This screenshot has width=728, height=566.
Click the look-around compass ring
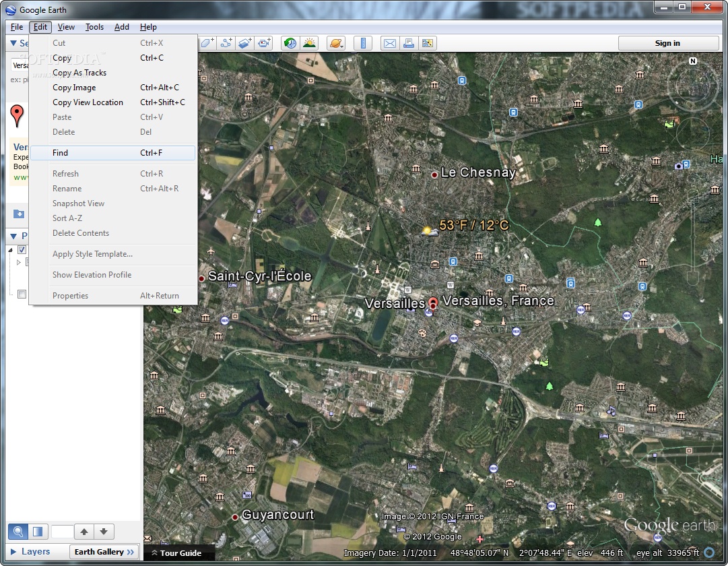693,85
